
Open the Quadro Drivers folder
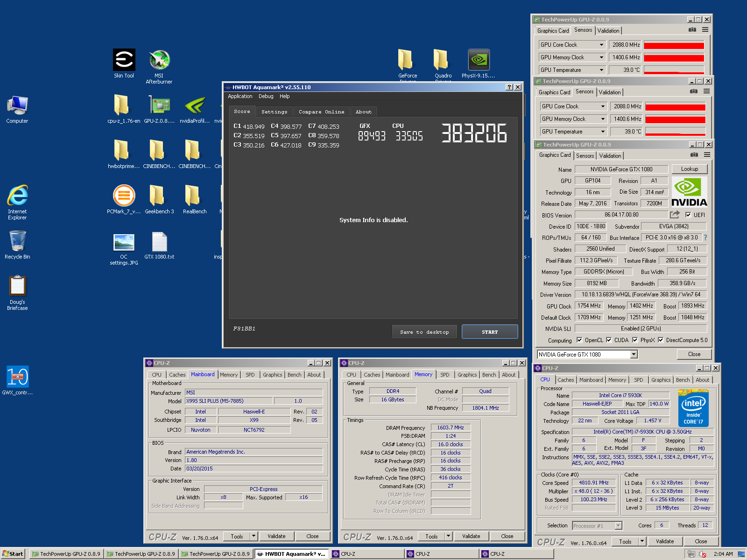point(443,65)
